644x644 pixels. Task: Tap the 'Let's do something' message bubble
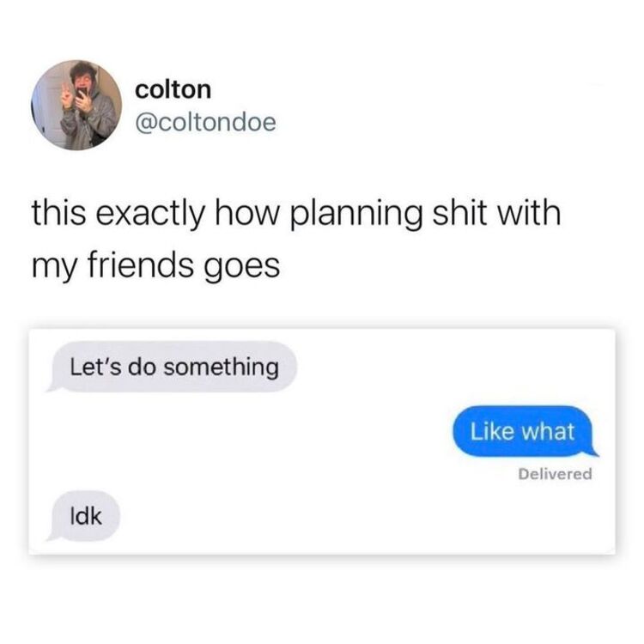click(x=173, y=367)
